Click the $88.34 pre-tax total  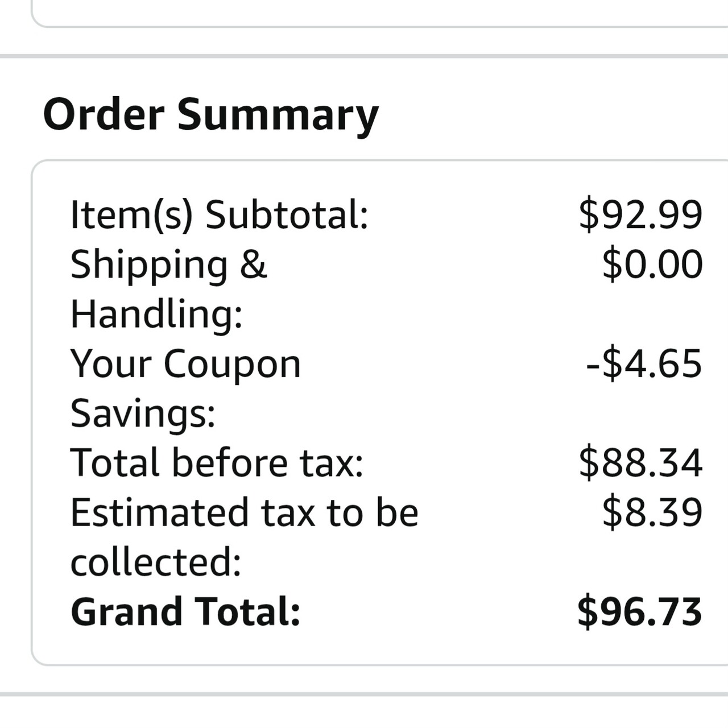click(x=640, y=463)
